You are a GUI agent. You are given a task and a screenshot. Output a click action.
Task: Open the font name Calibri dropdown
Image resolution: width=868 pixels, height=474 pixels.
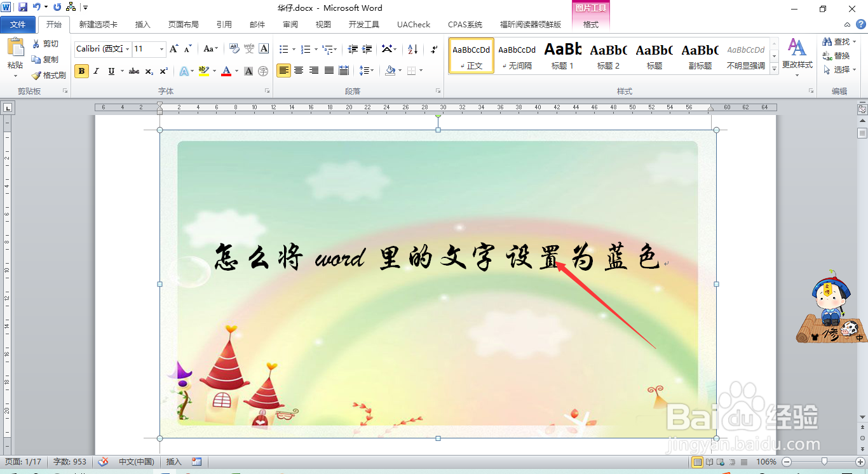pyautogui.click(x=127, y=49)
